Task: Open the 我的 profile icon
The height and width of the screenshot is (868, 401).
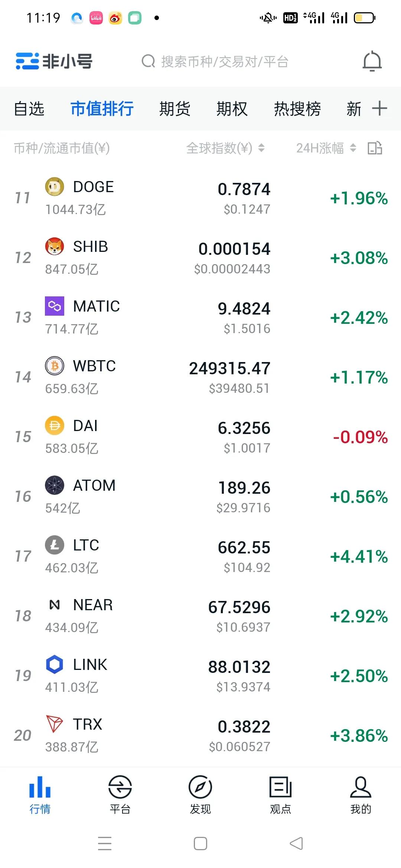Action: [x=361, y=786]
